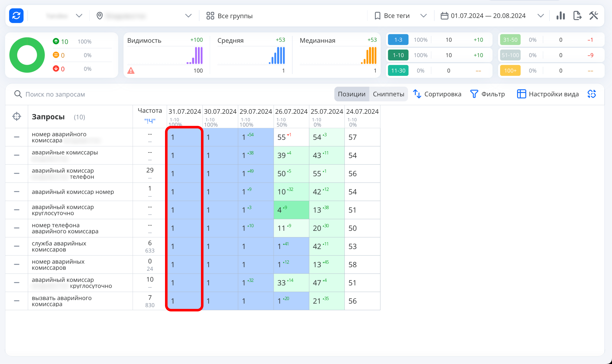612x364 pixels.
Task: Toggle minus marker for 'служба аварийных комиссаров' row
Action: pyautogui.click(x=17, y=246)
